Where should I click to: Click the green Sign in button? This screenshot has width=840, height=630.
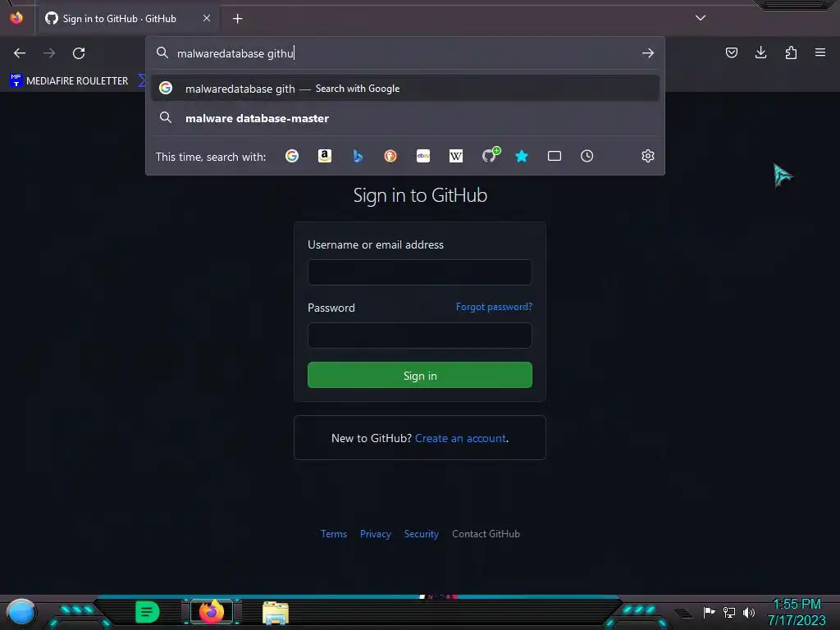point(420,376)
